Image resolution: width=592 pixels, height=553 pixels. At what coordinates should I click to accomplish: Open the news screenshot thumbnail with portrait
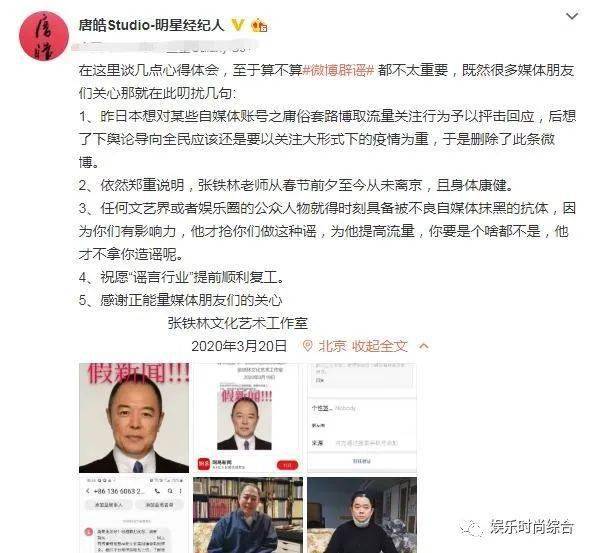(x=248, y=418)
